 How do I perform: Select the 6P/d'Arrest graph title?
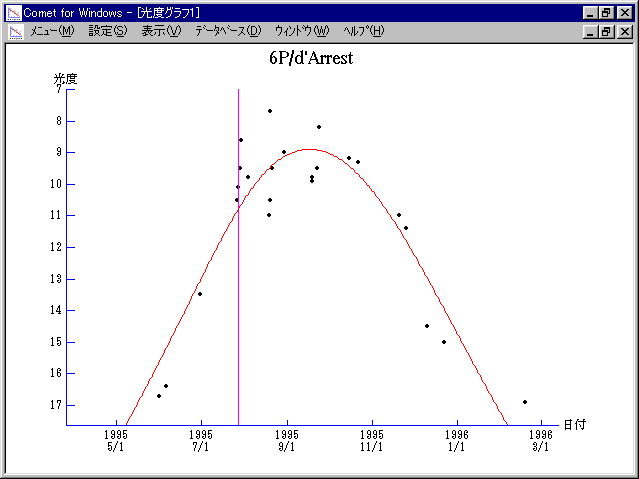pos(311,58)
